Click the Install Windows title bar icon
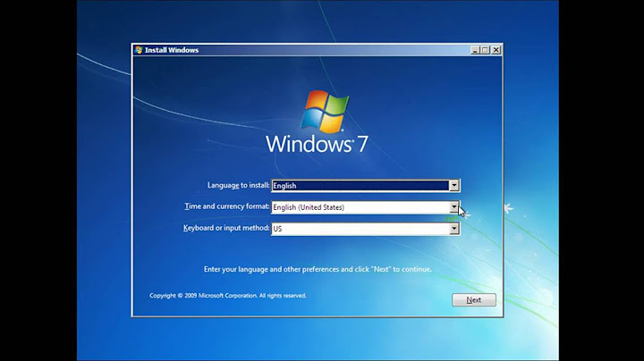 139,50
